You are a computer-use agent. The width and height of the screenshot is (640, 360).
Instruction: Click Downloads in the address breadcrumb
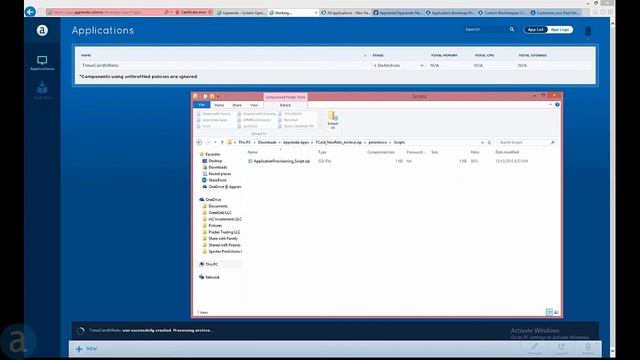[267, 142]
